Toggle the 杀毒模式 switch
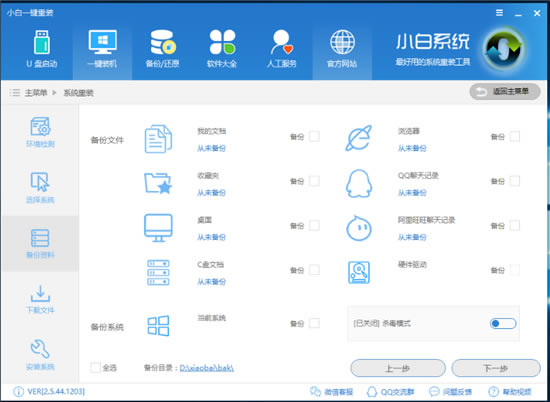Screen dimensions: 550x402 point(503,323)
